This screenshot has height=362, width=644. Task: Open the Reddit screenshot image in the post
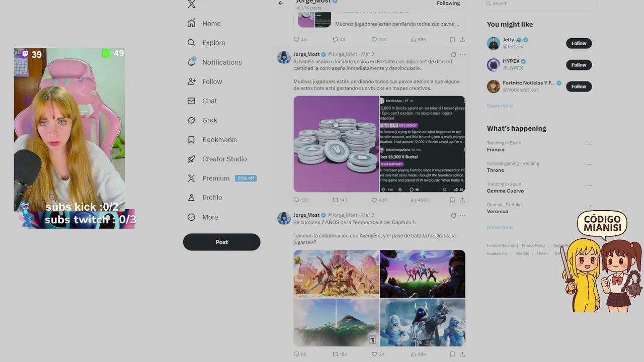coord(423,144)
